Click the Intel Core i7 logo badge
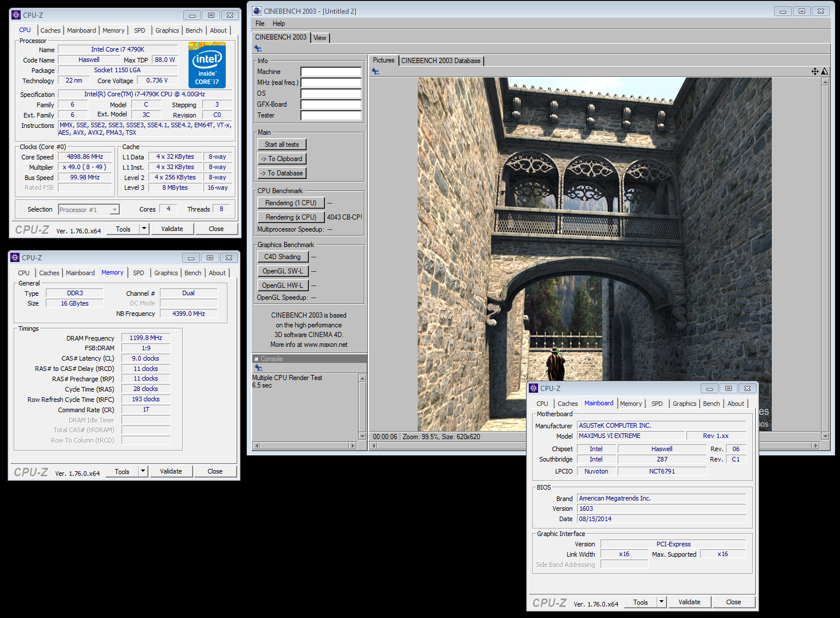Viewport: 840px width, 618px height. 207,64
